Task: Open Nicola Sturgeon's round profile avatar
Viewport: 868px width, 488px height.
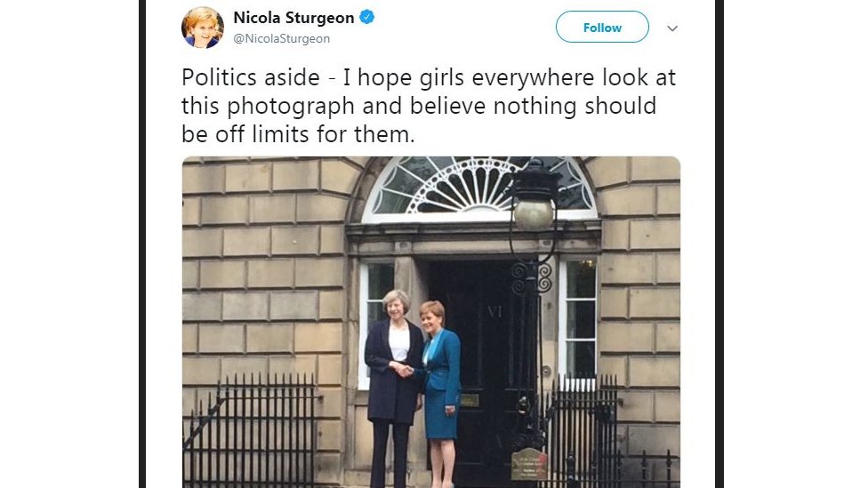Action: coord(203,28)
